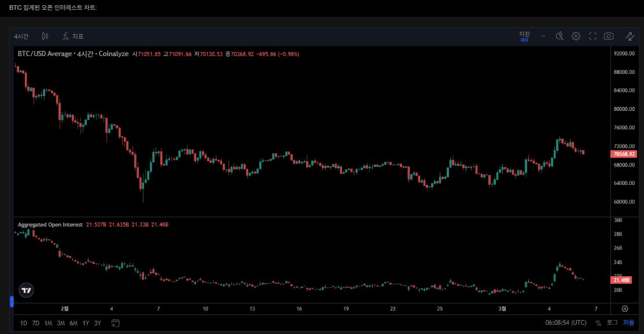Select the 1M range tab
Image resolution: width=644 pixels, height=334 pixels.
pos(48,324)
